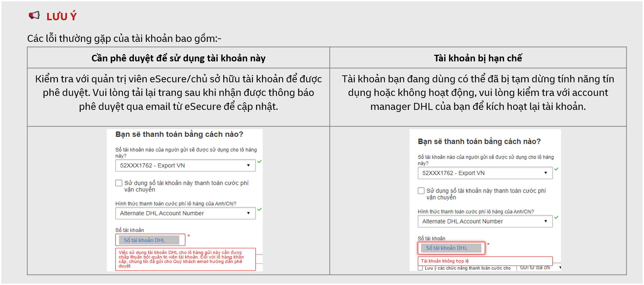
Task: Click the red required asterisk in left form
Action: tap(188, 236)
